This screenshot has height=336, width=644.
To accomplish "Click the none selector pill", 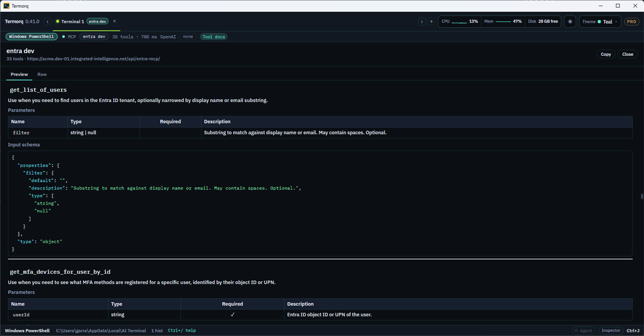I will coord(188,37).
